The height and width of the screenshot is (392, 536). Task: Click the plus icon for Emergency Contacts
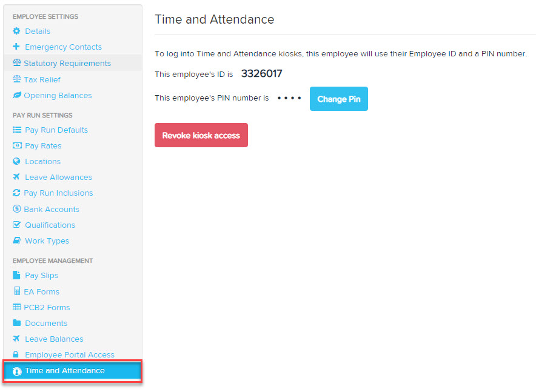16,47
